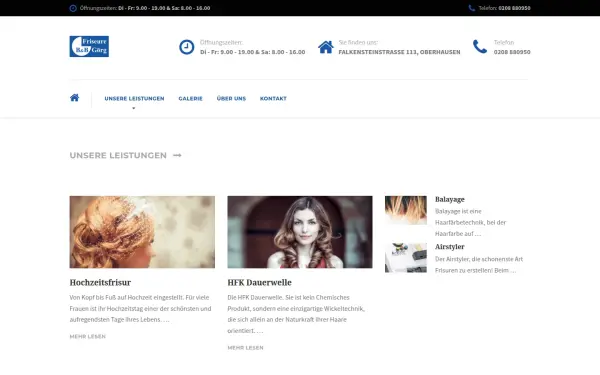Click the Friseure B&B Görg logo
Image resolution: width=600 pixels, height=375 pixels.
pyautogui.click(x=89, y=46)
